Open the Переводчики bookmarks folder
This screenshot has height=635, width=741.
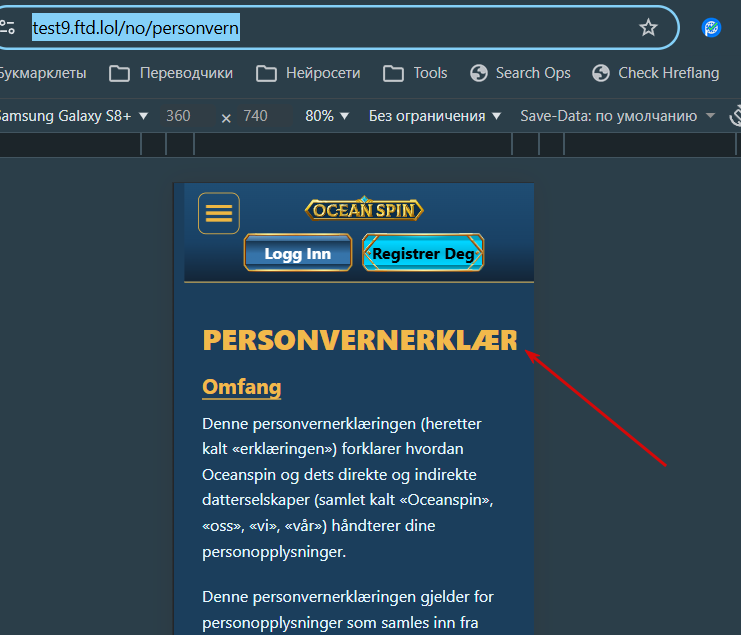171,73
